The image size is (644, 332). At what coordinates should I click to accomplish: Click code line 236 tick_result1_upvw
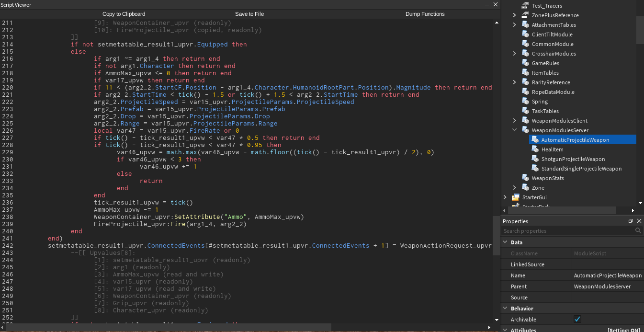[x=128, y=203]
